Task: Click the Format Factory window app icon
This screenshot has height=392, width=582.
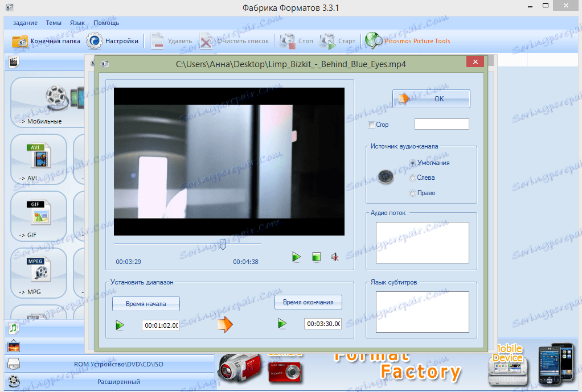Action: pos(10,7)
